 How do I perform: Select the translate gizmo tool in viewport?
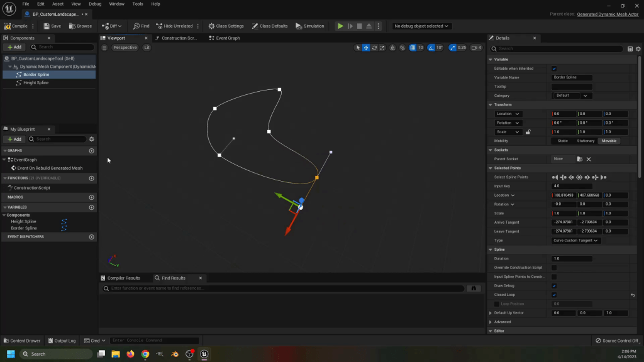365,47
